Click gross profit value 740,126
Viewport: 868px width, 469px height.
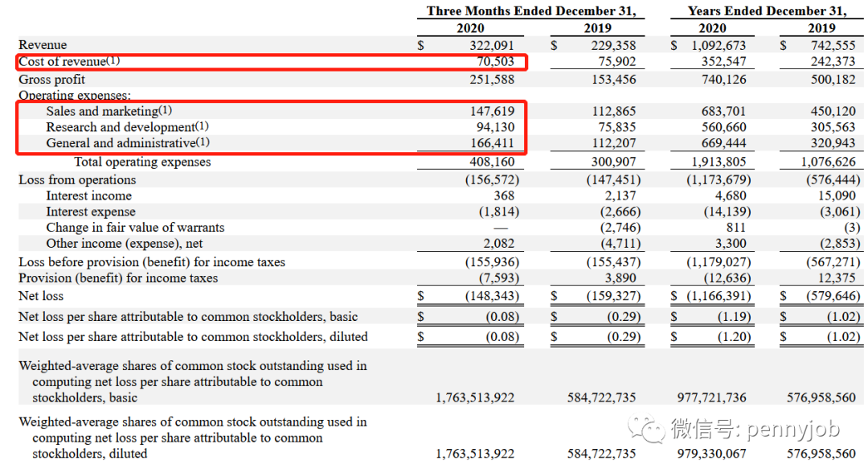point(724,80)
